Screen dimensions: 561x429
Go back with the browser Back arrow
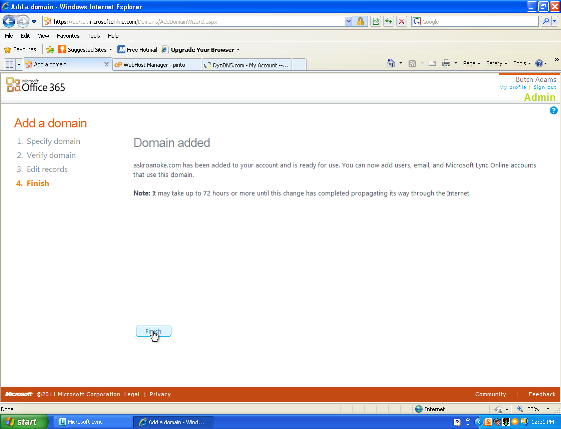[9, 21]
